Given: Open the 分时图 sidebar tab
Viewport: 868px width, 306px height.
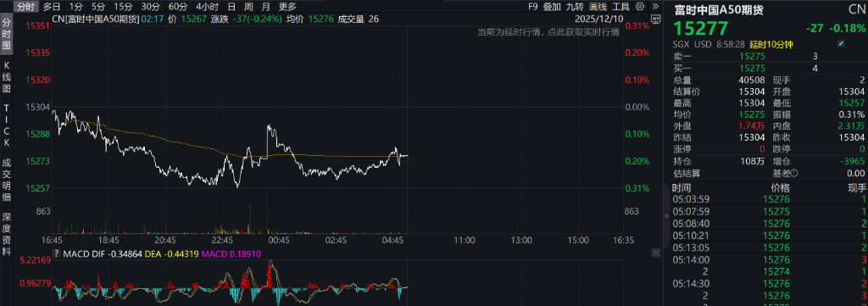Looking at the screenshot, I should (x=7, y=34).
